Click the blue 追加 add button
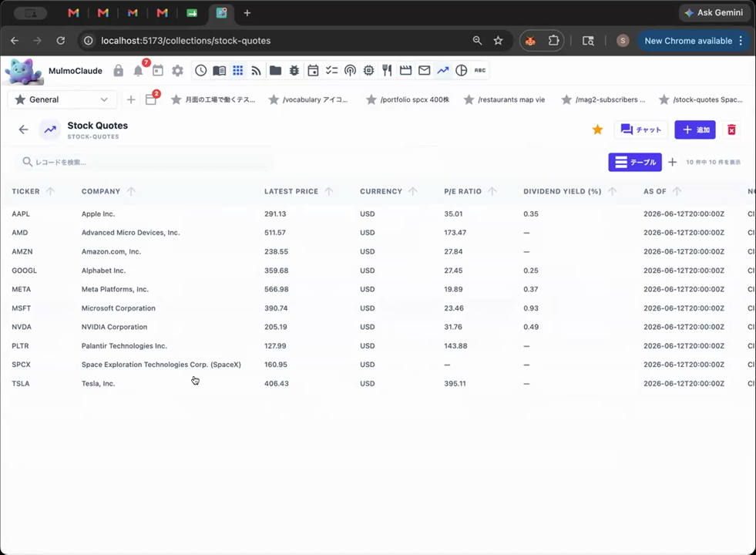Screen dimensions: 756x555 pyautogui.click(x=695, y=129)
